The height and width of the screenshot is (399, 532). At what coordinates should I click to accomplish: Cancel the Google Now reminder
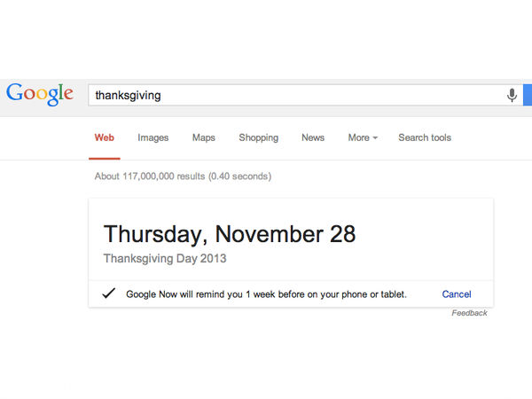click(457, 294)
